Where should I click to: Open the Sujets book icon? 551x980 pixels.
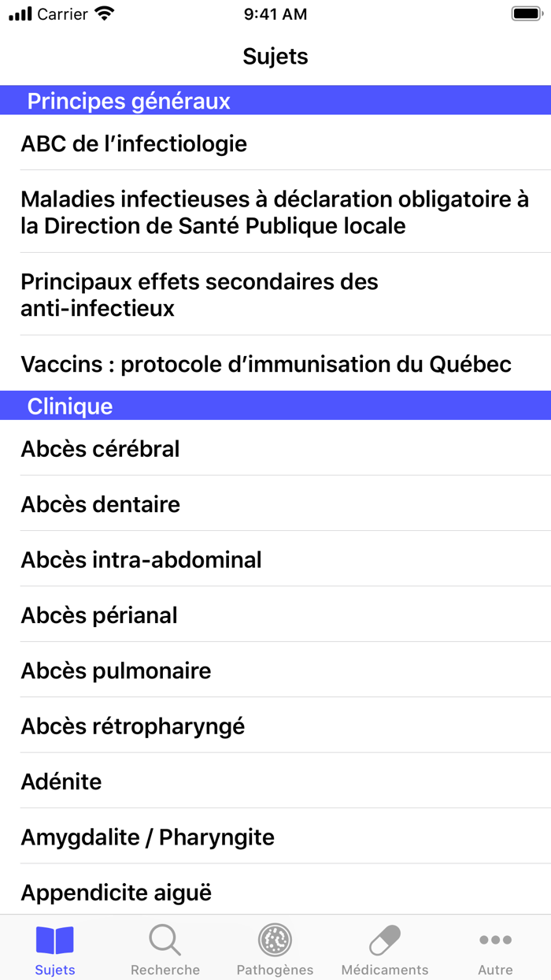54,940
